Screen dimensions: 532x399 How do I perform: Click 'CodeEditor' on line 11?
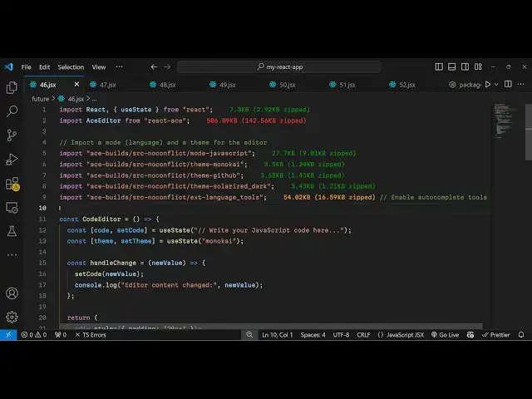click(x=101, y=219)
